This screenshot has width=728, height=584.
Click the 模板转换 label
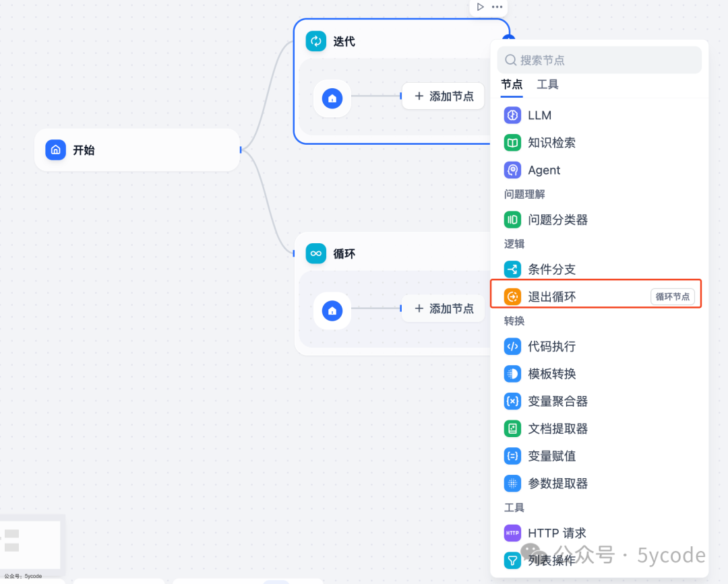click(x=551, y=374)
